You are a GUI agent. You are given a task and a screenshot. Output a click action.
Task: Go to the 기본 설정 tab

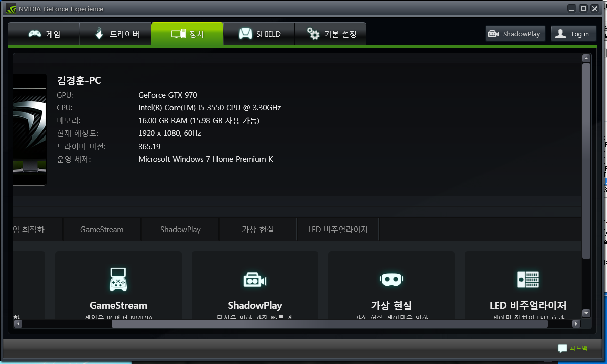(x=330, y=34)
